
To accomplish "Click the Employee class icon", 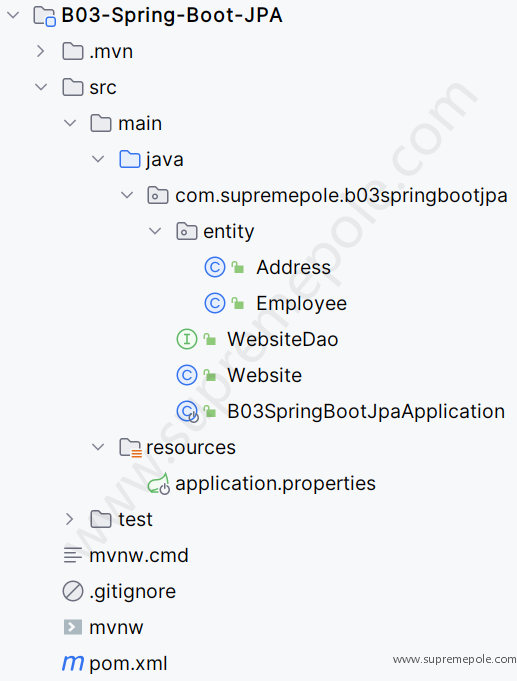I will click(x=215, y=303).
